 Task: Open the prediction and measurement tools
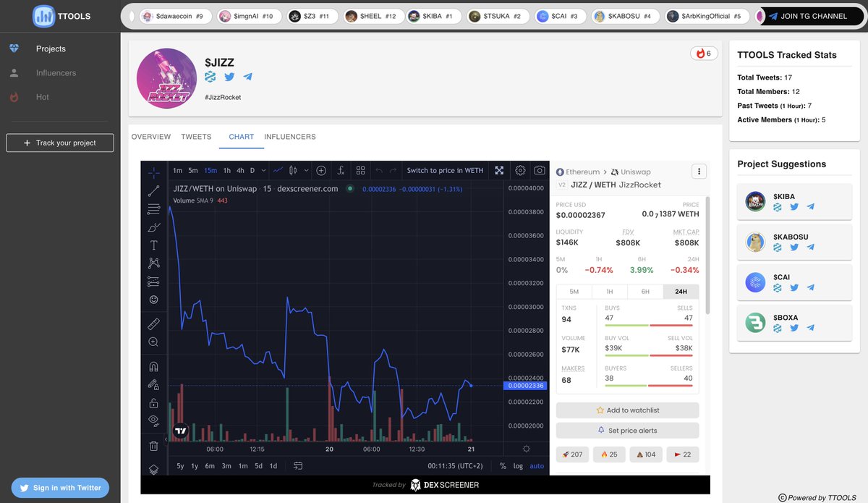[x=154, y=282]
